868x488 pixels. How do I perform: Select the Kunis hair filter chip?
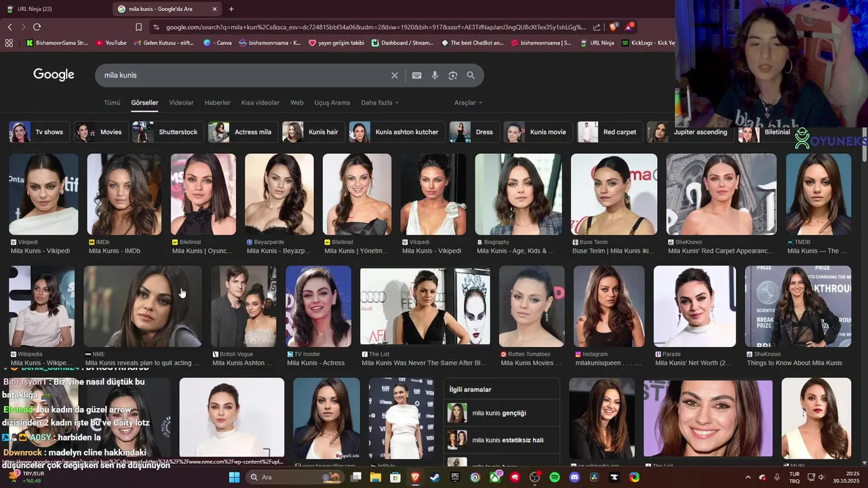click(x=313, y=132)
